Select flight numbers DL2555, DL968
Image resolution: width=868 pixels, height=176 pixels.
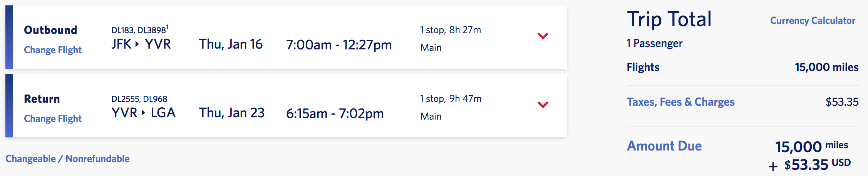click(139, 99)
